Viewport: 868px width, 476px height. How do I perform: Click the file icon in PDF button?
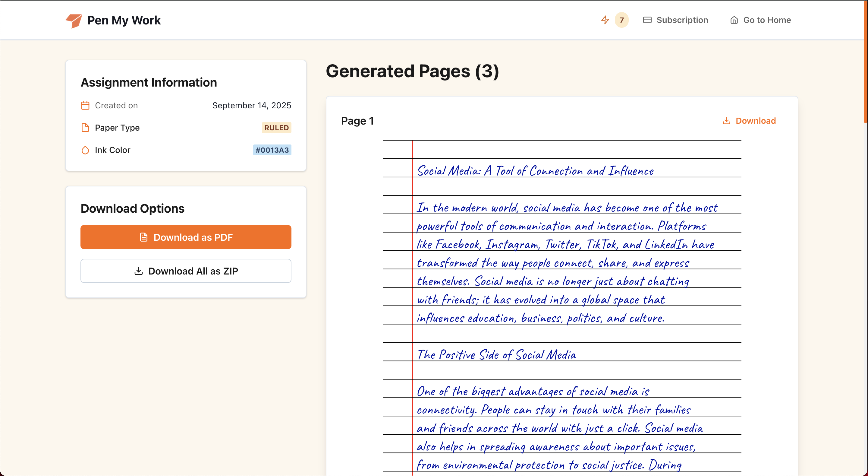(144, 237)
